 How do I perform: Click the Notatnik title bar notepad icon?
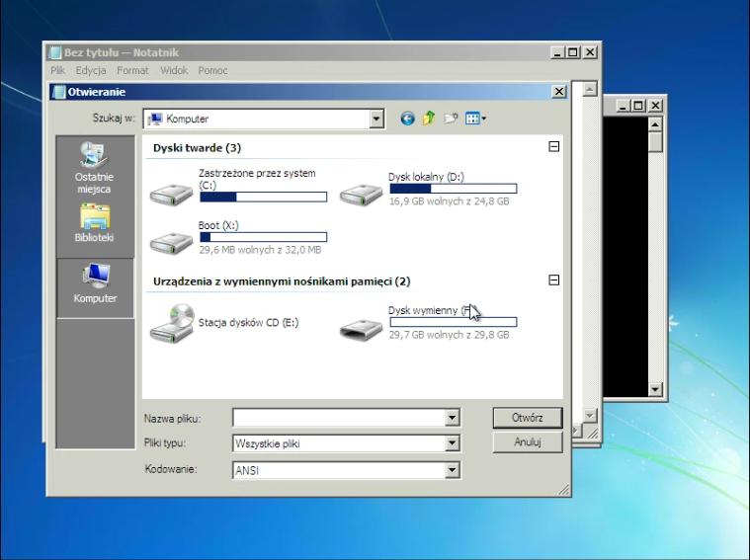coord(55,52)
